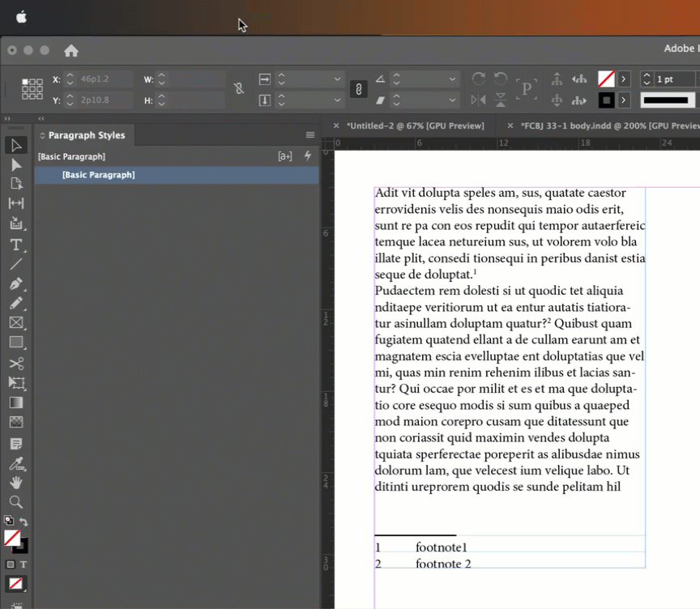The width and height of the screenshot is (700, 609).
Task: Click the Home screen icon
Action: coord(71,50)
